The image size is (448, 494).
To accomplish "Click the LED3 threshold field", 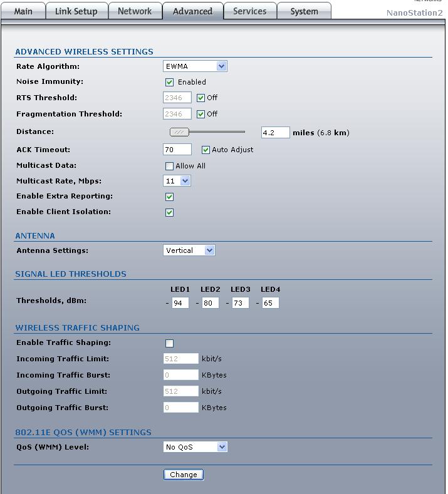I will (240, 303).
